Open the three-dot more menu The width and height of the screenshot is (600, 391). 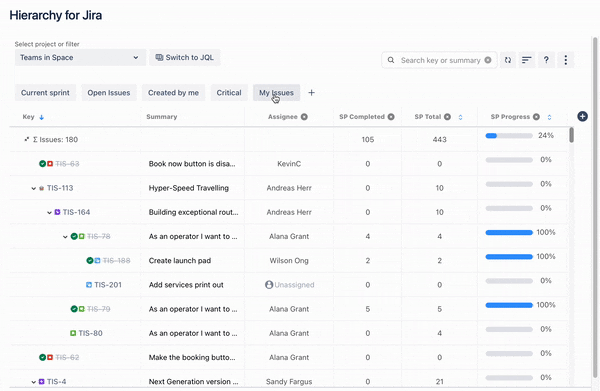click(x=566, y=60)
